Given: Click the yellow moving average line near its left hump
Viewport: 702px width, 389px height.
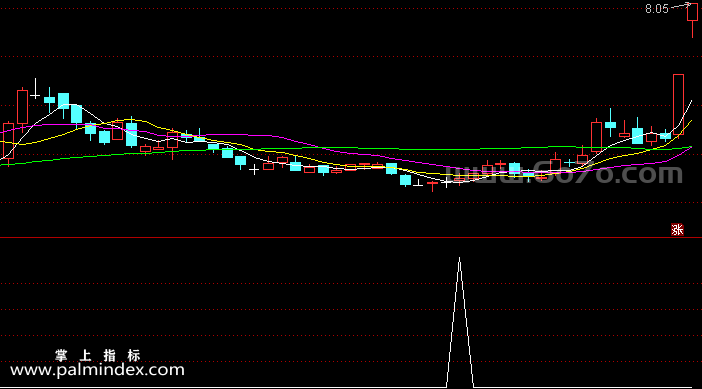Looking at the screenshot, I should 134,120.
